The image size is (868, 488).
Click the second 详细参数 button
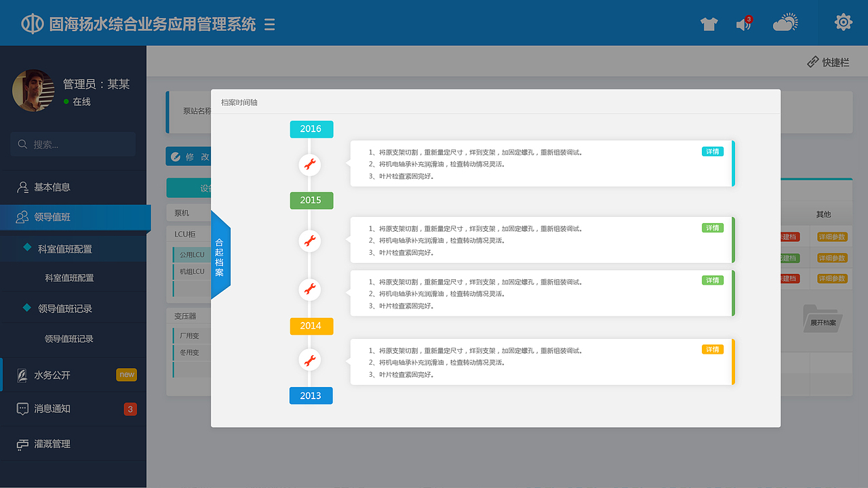pyautogui.click(x=832, y=258)
